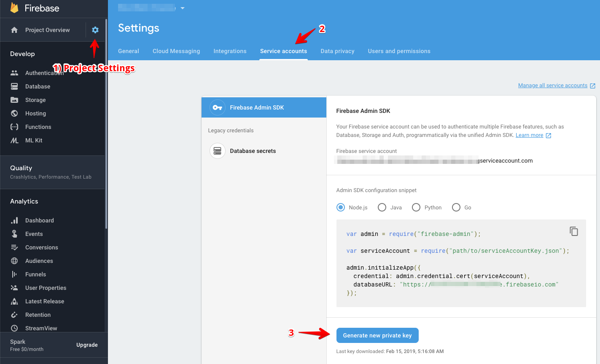Go to Users and permissions tab
The image size is (600, 364).
399,51
